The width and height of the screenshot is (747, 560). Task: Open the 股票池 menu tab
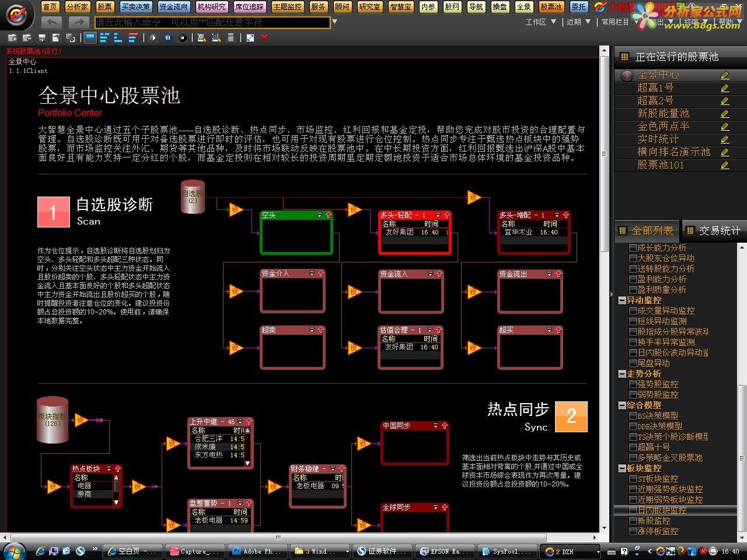(x=551, y=7)
